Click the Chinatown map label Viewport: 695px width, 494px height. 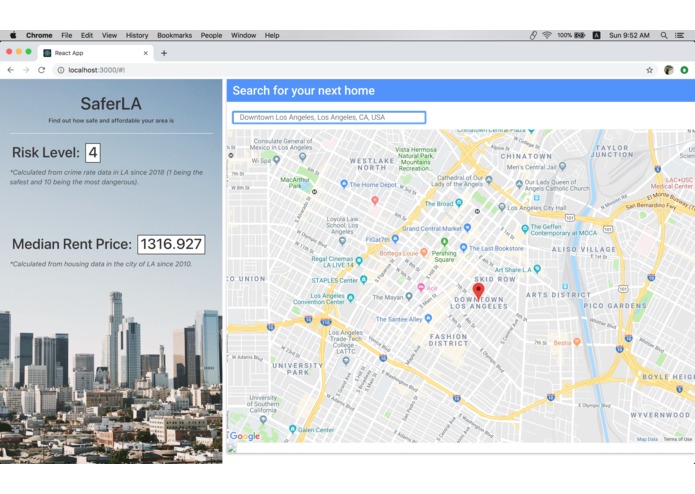pyautogui.click(x=526, y=156)
